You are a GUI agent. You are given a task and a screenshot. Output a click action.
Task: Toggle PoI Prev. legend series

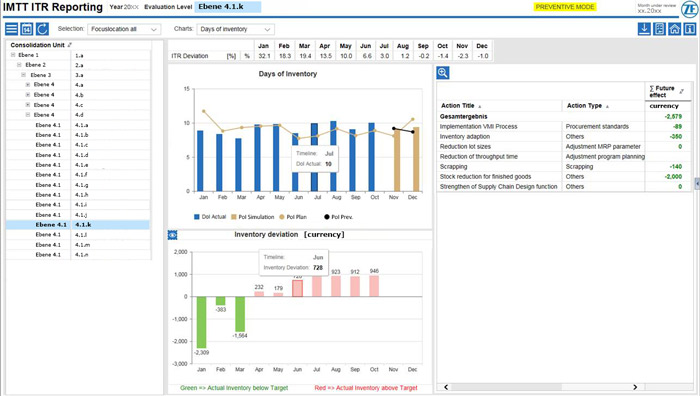coord(338,217)
